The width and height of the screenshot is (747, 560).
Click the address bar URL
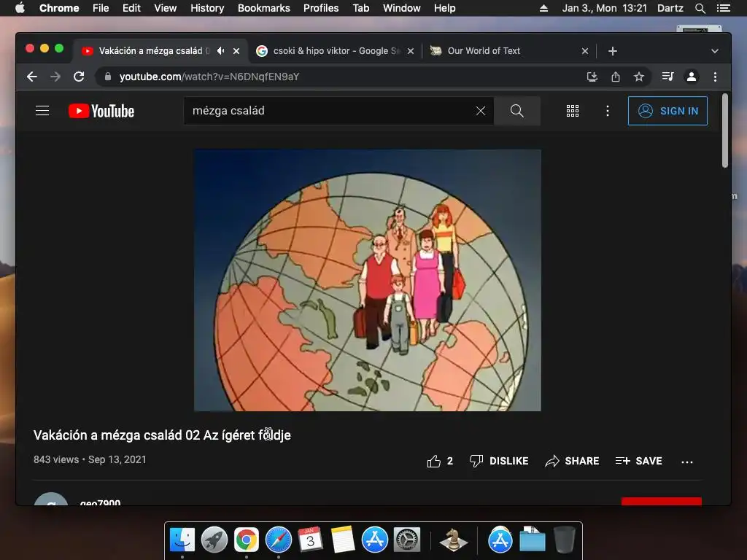tap(209, 77)
